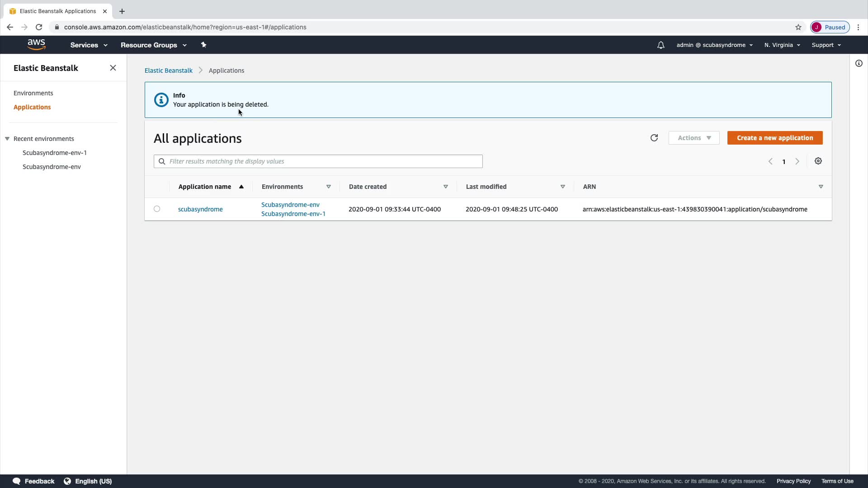Open the N. Virginia region selector
The image size is (868, 488).
pos(782,45)
